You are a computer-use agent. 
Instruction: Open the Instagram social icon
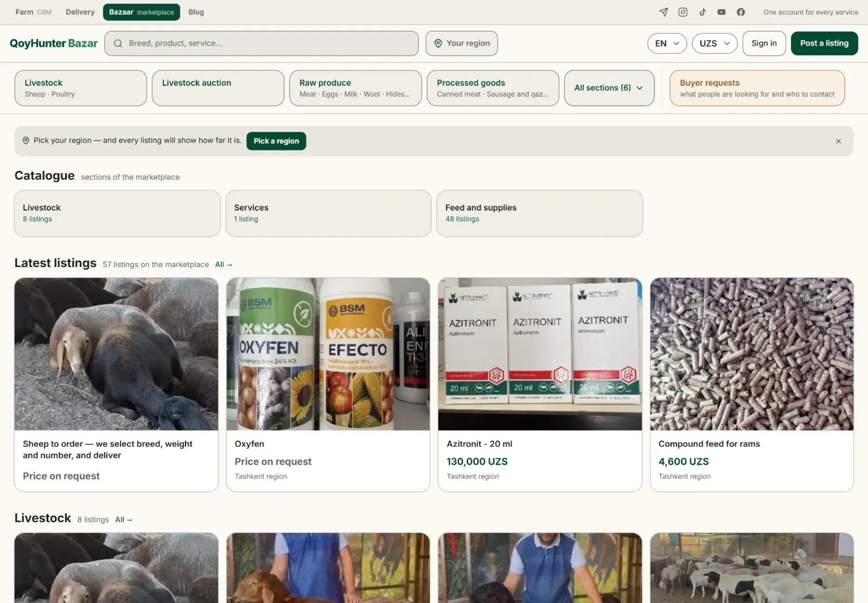tap(683, 12)
